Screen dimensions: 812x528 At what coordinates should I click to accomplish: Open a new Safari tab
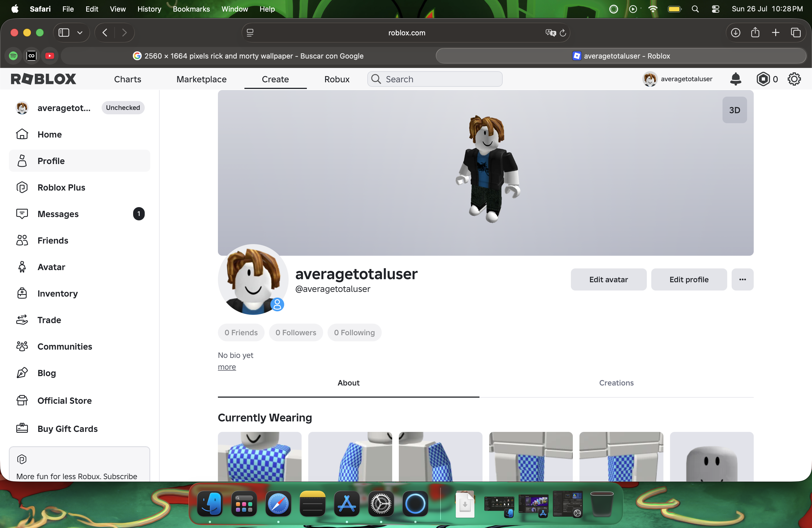(x=776, y=33)
